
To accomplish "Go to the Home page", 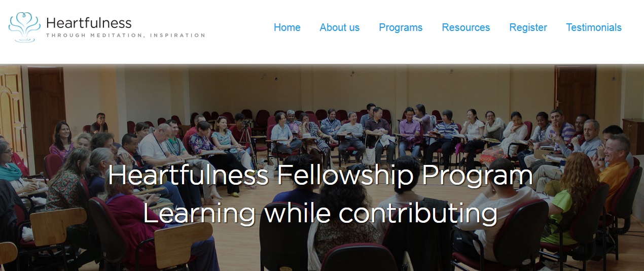I will pos(287,27).
